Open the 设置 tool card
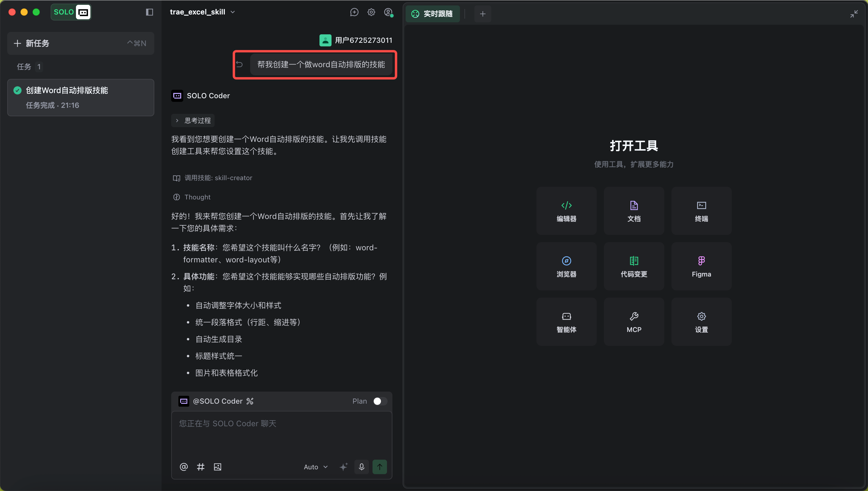 click(x=701, y=322)
